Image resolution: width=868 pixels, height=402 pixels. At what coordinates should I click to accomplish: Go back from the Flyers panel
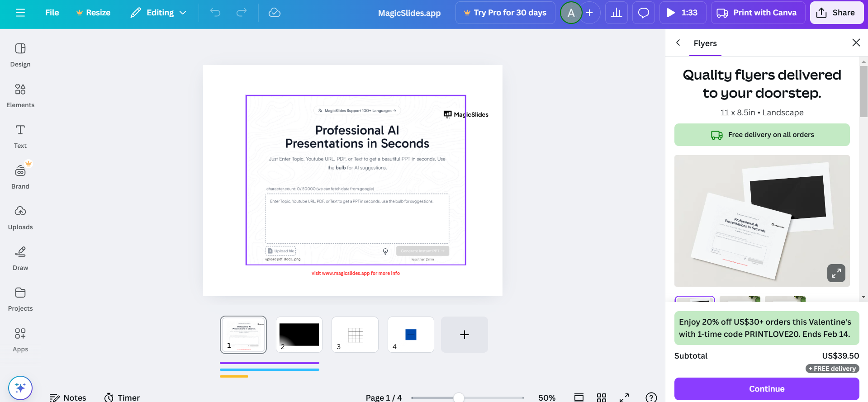678,43
